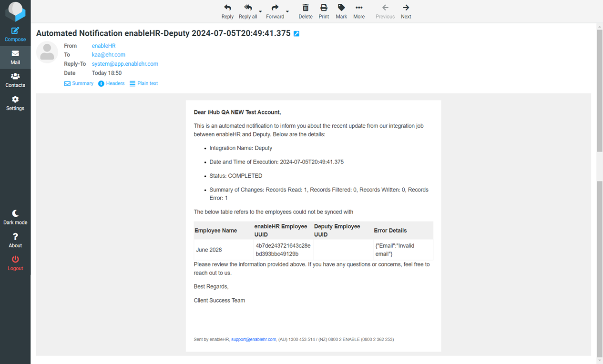Click 'Today 18:50' date value
This screenshot has width=603, height=364.
coord(107,73)
